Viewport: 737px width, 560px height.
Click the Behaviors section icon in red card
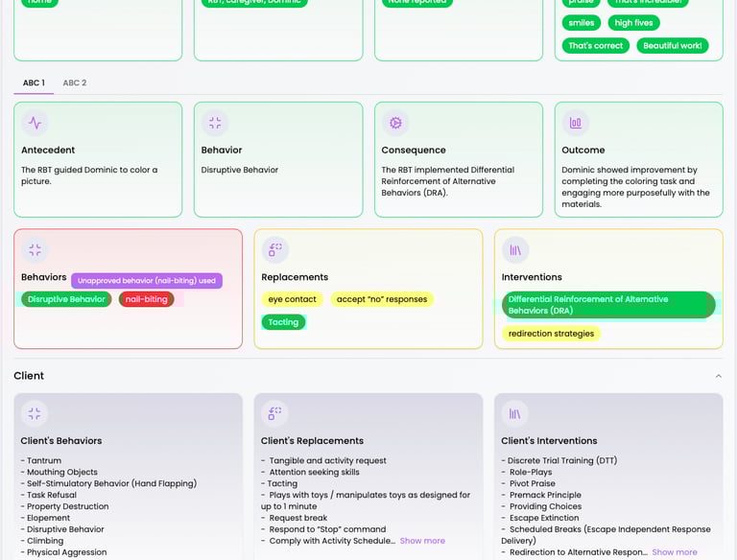click(35, 250)
